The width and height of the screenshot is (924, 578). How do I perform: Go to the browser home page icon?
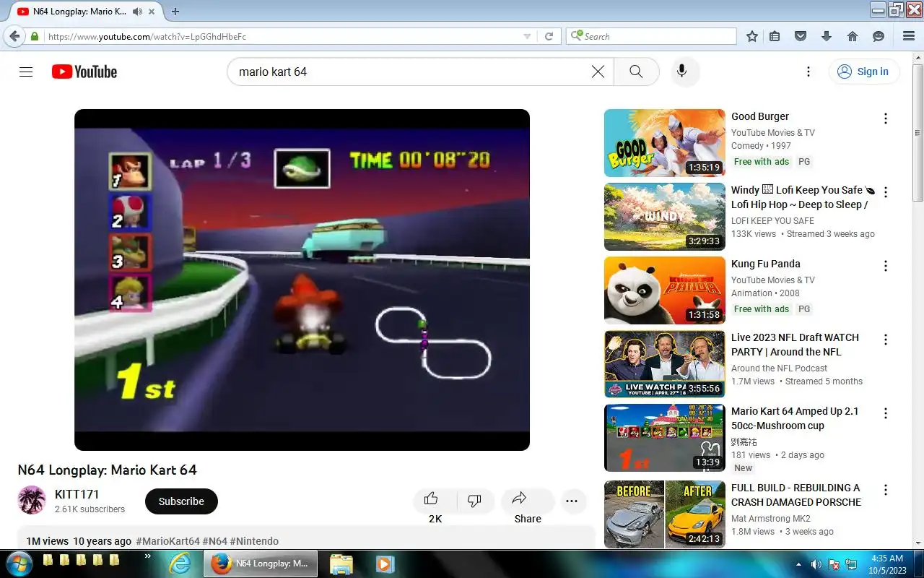853,36
